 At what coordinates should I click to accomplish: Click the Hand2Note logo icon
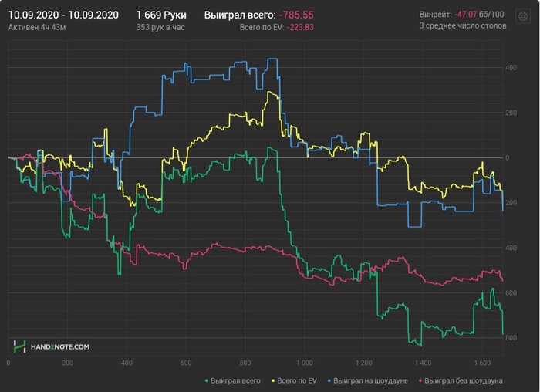pos(19,346)
